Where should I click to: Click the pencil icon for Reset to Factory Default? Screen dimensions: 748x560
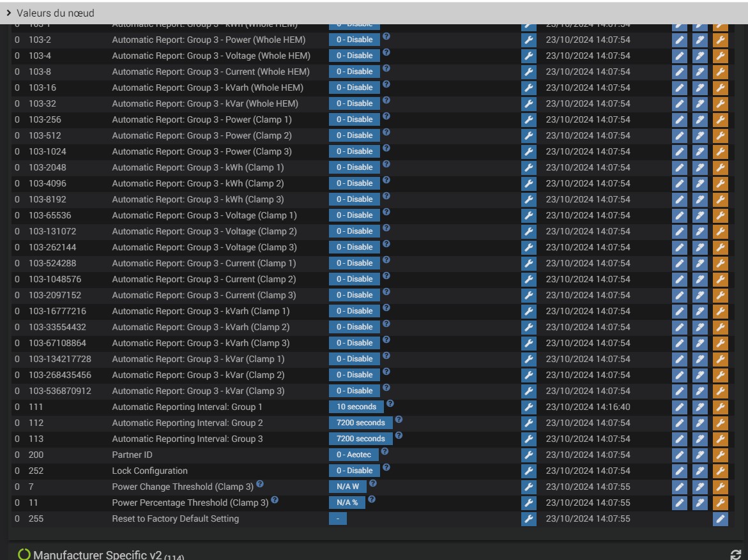tap(721, 519)
